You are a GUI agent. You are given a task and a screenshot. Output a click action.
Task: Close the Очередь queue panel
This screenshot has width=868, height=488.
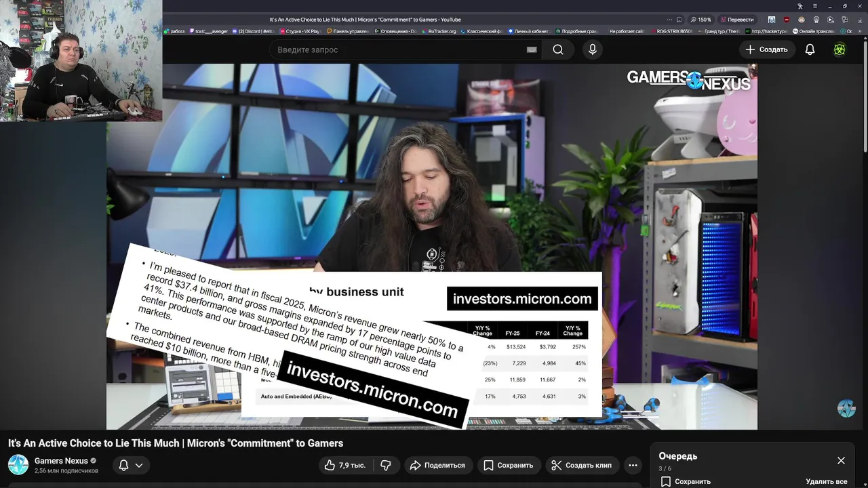tap(841, 460)
